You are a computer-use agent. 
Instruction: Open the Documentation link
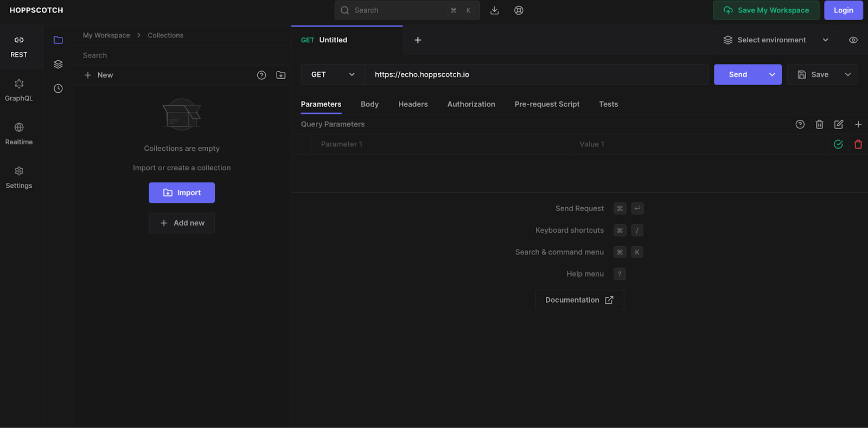pyautogui.click(x=579, y=300)
